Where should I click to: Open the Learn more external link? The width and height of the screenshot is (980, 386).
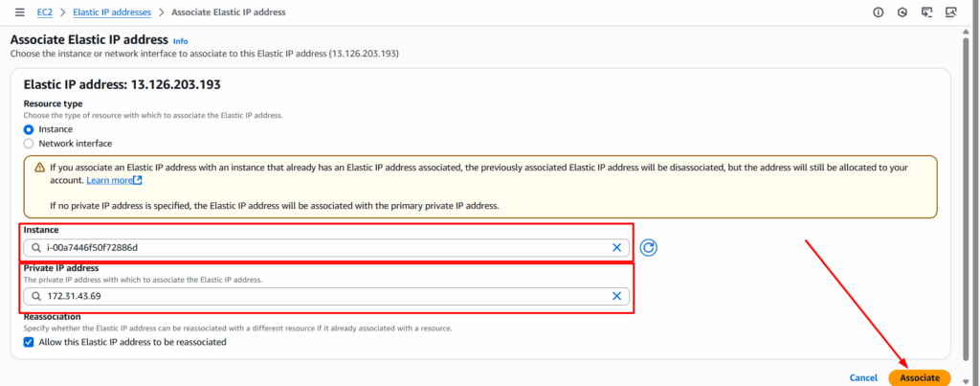(x=115, y=180)
